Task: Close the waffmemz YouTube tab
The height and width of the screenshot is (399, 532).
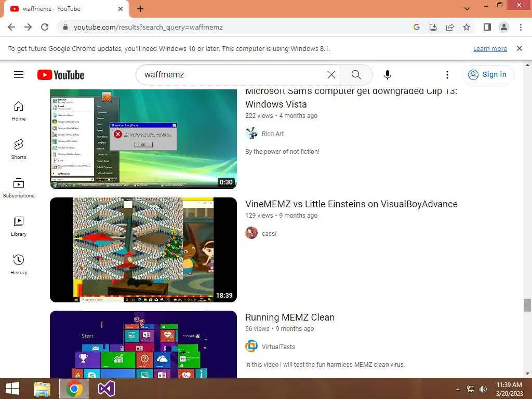Action: pos(121,9)
